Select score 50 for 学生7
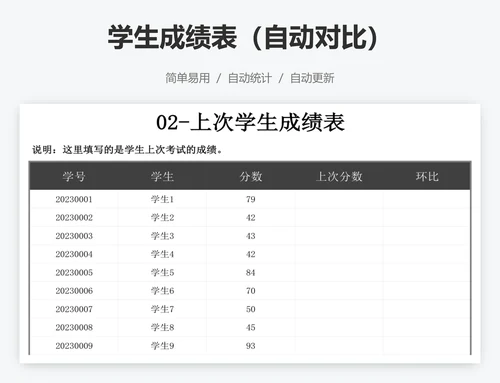The height and width of the screenshot is (383, 500). (x=251, y=309)
